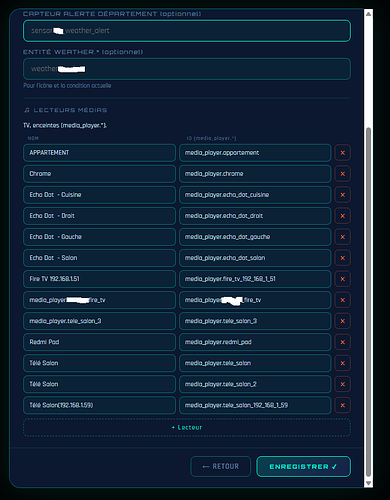Click the 'Pour l'icône et la condition actuelle' hint
This screenshot has width=390, height=500.
pos(67,86)
